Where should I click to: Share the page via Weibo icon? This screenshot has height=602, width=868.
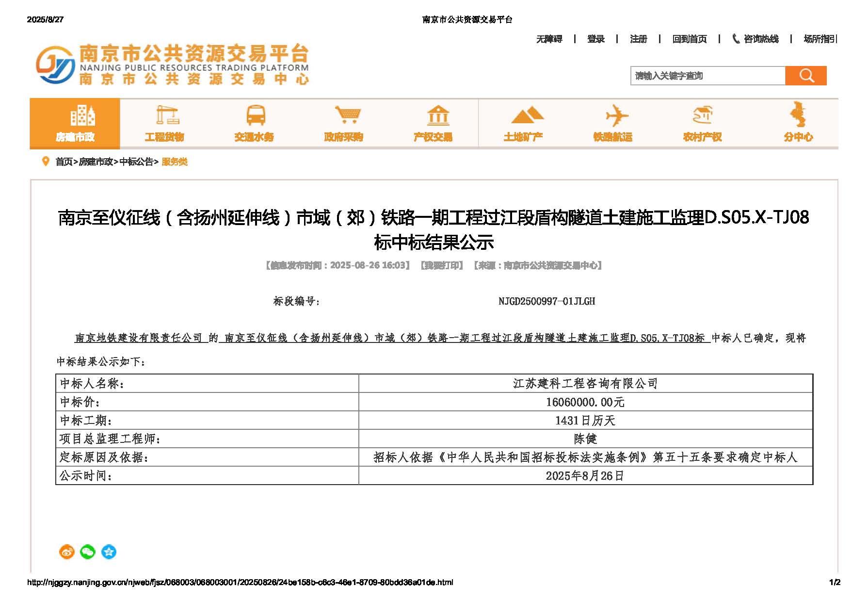[x=67, y=552]
